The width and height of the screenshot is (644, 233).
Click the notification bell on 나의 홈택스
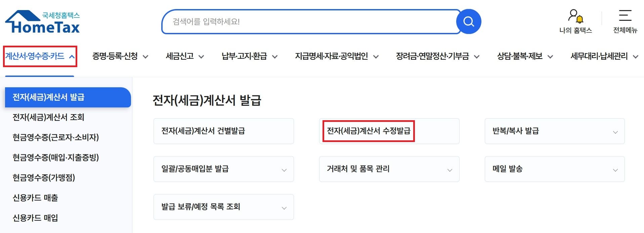click(x=579, y=18)
